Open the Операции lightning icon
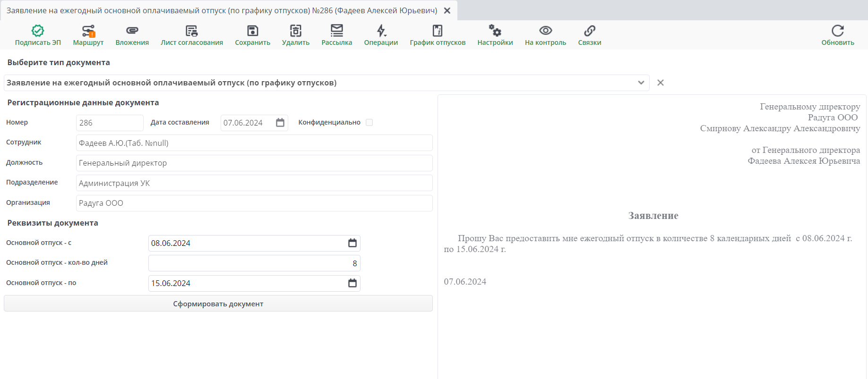The width and height of the screenshot is (868, 379). 381,31
